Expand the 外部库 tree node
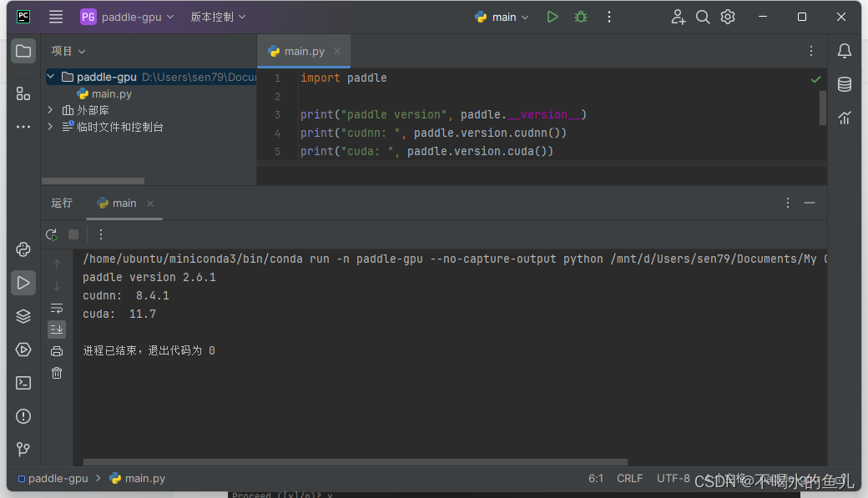 (49, 109)
